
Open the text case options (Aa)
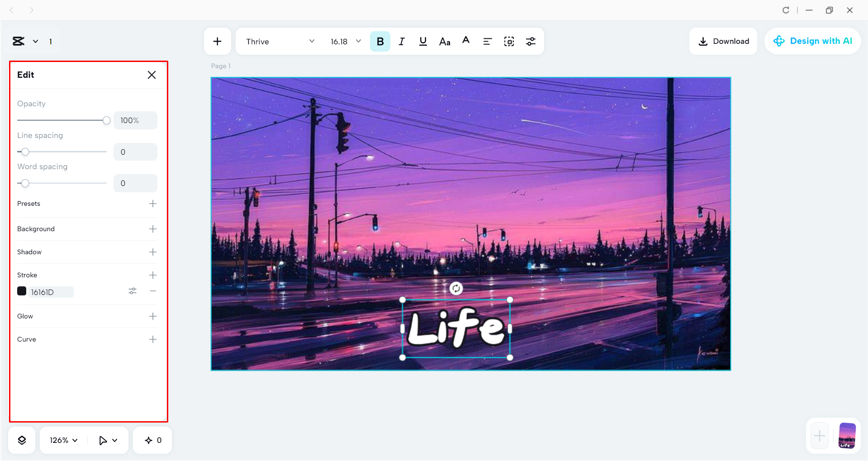point(444,41)
